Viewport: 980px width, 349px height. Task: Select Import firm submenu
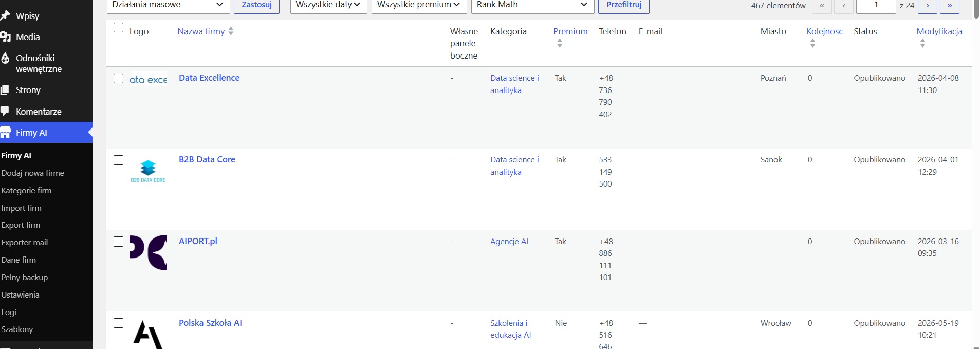pos(22,208)
